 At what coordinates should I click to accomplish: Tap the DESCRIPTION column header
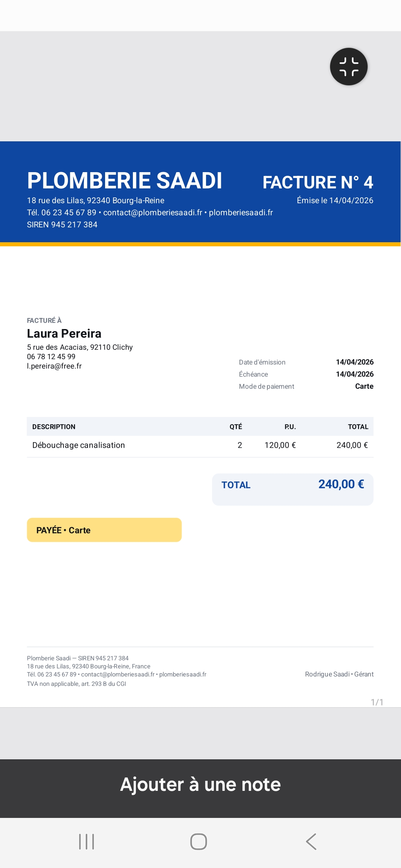tap(54, 427)
